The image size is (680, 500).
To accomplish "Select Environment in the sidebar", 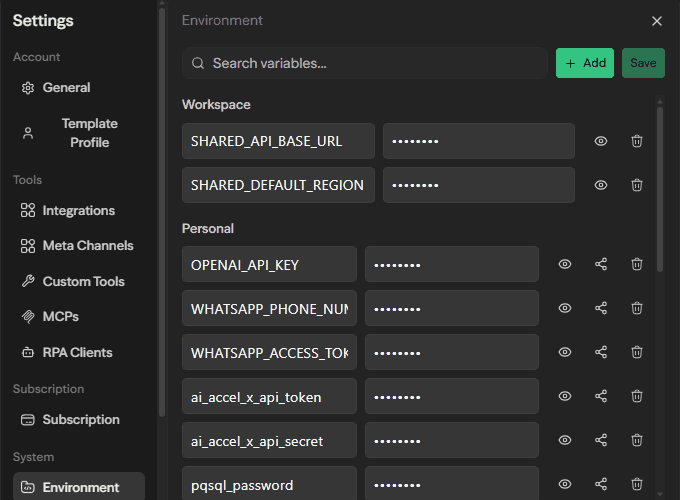I will tap(79, 487).
